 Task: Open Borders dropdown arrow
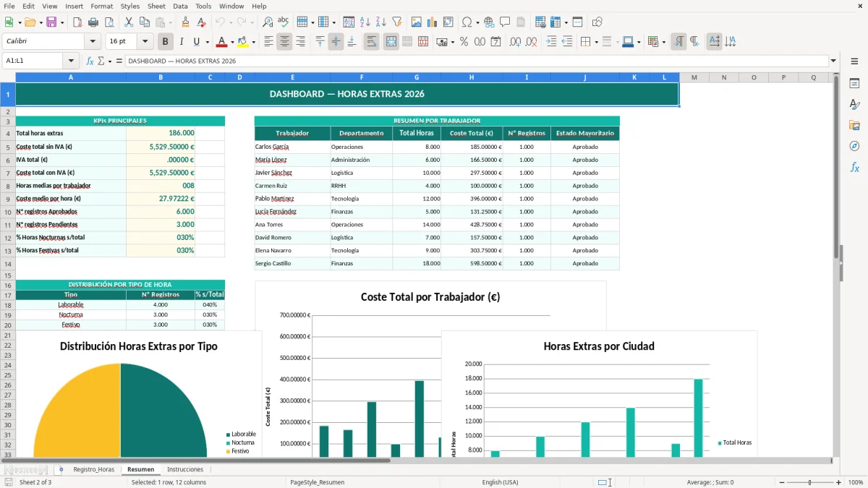[596, 42]
